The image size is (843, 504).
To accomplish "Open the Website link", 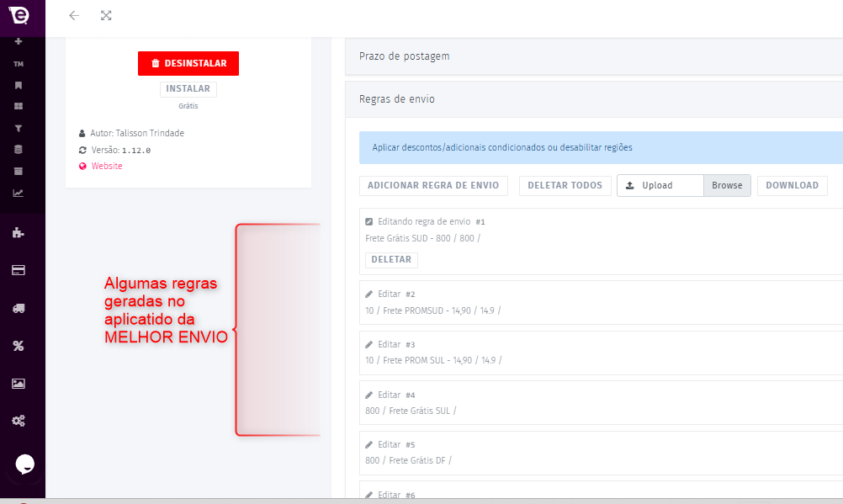I will click(107, 167).
